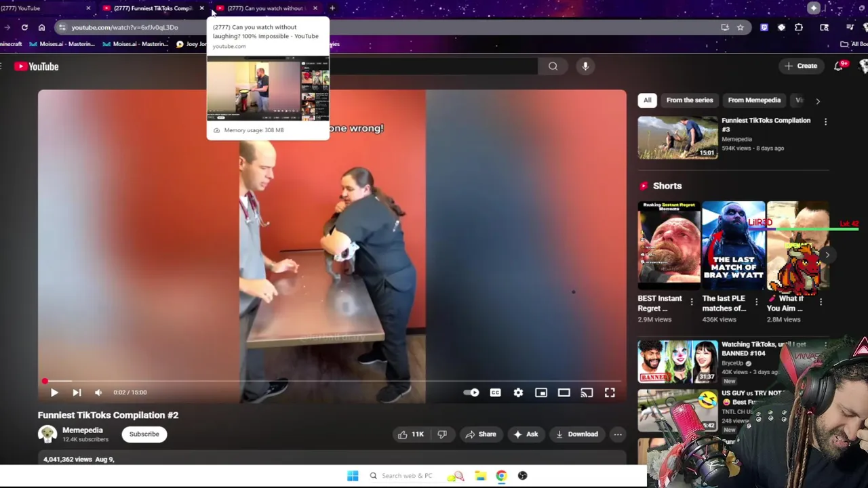
Task: Open the sparkle button at top right
Action: coord(814,8)
